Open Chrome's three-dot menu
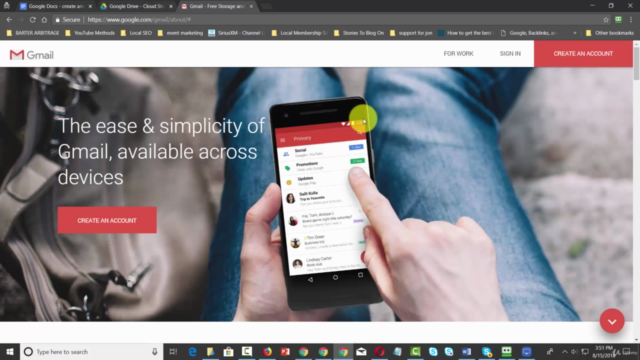Screen dimensions: 640x360 631,20
